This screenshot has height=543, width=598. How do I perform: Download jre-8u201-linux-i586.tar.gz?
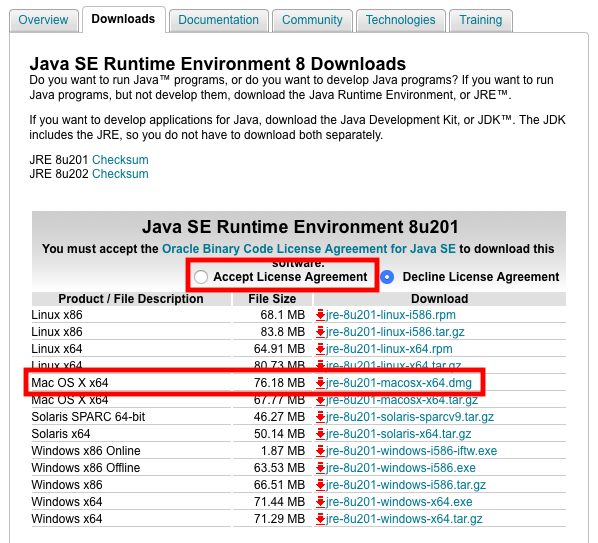point(395,332)
